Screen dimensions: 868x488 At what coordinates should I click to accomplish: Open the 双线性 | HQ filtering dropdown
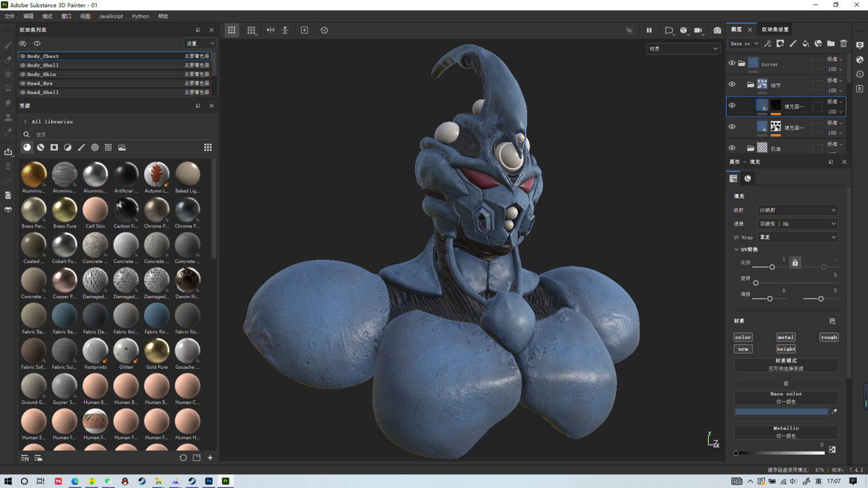pyautogui.click(x=797, y=223)
